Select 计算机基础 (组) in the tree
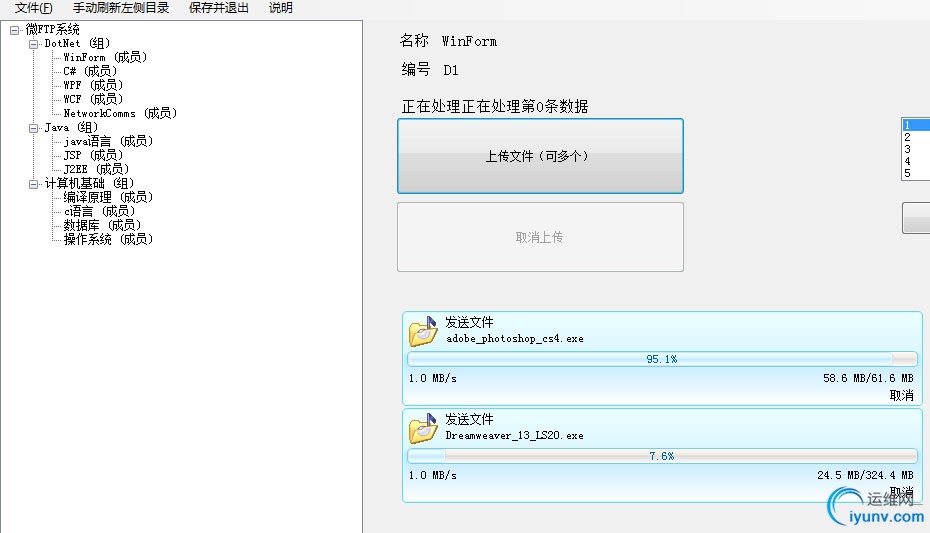The width and height of the screenshot is (930, 533). pos(89,184)
